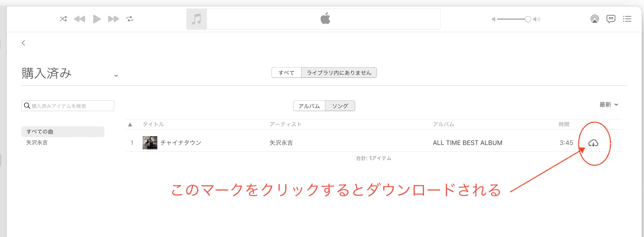Skip forward with the fast-forward button
644x237 pixels.
[114, 19]
